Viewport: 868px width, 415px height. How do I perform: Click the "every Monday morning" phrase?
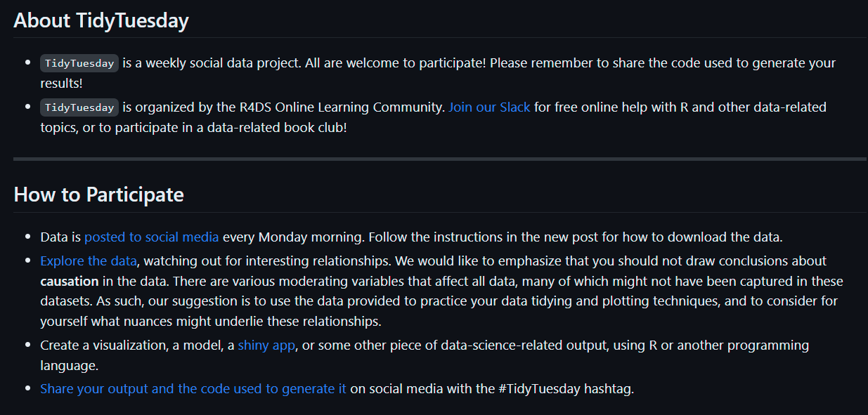(x=293, y=237)
